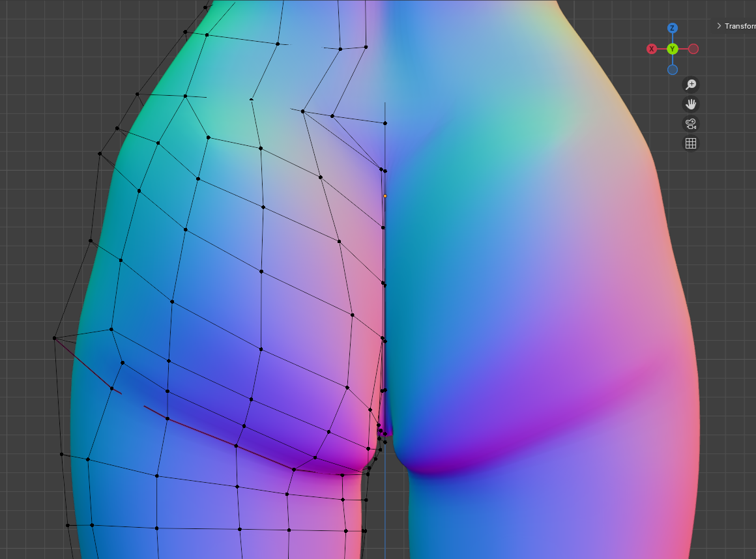This screenshot has height=559, width=756.
Task: Click the zoom view magnifier icon
Action: click(x=691, y=85)
